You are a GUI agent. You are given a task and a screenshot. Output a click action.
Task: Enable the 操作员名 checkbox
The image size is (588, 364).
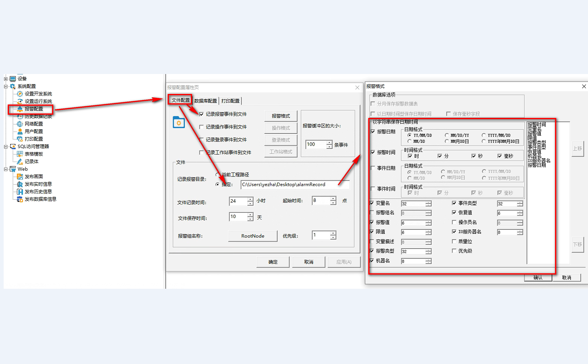454,222
